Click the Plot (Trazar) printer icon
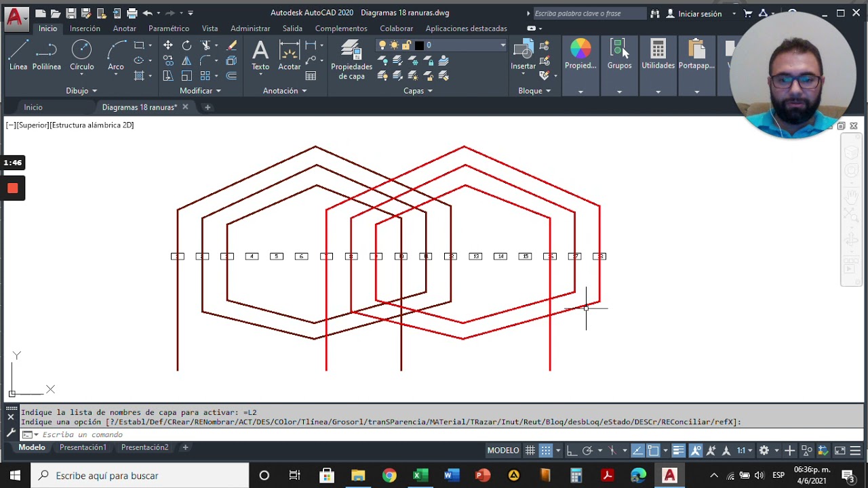 tap(132, 13)
